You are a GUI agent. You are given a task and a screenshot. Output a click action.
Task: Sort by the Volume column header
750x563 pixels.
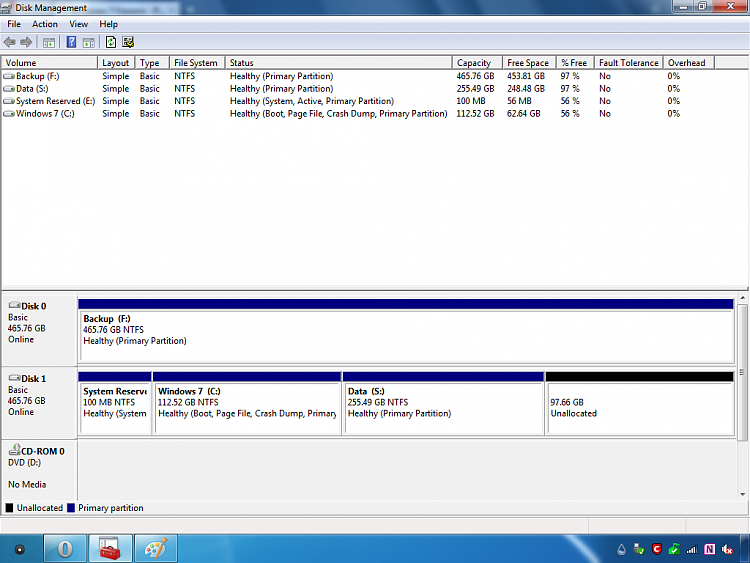coord(50,63)
